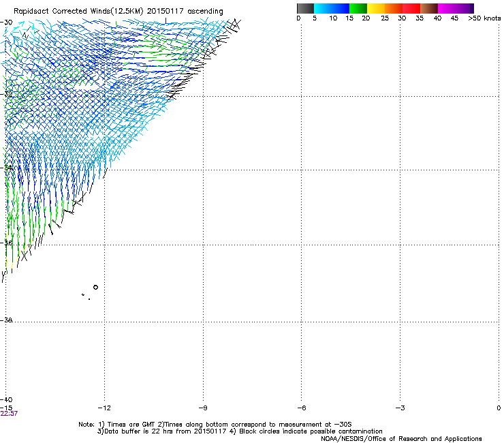This screenshot has width=504, height=443.
Task: Click the date '20150117' in the title
Action: 166,11
